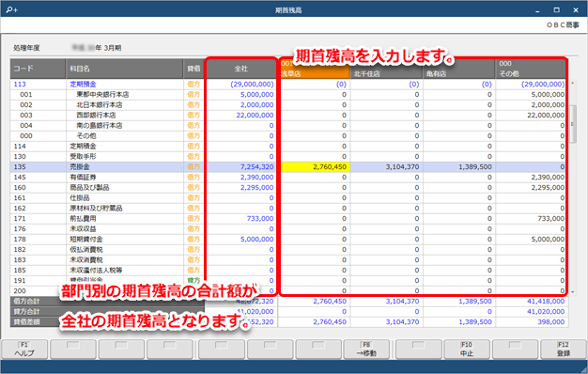Click the 借方合計 footer label
588x374 pixels.
tap(26, 302)
